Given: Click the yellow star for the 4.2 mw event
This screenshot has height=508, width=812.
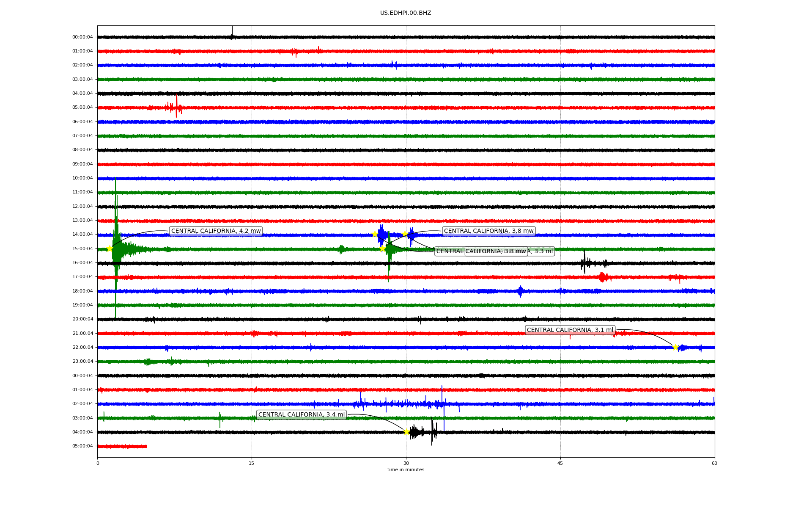Looking at the screenshot, I should 110,248.
